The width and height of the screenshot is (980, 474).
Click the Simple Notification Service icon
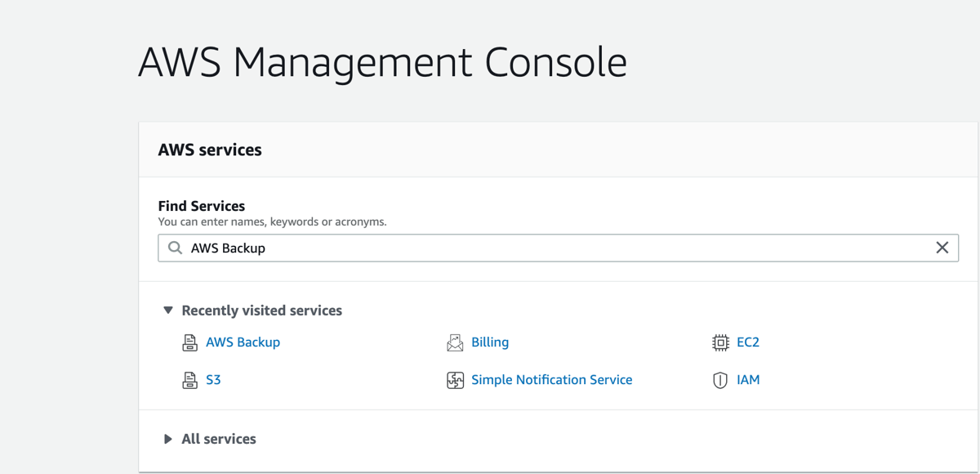[455, 380]
